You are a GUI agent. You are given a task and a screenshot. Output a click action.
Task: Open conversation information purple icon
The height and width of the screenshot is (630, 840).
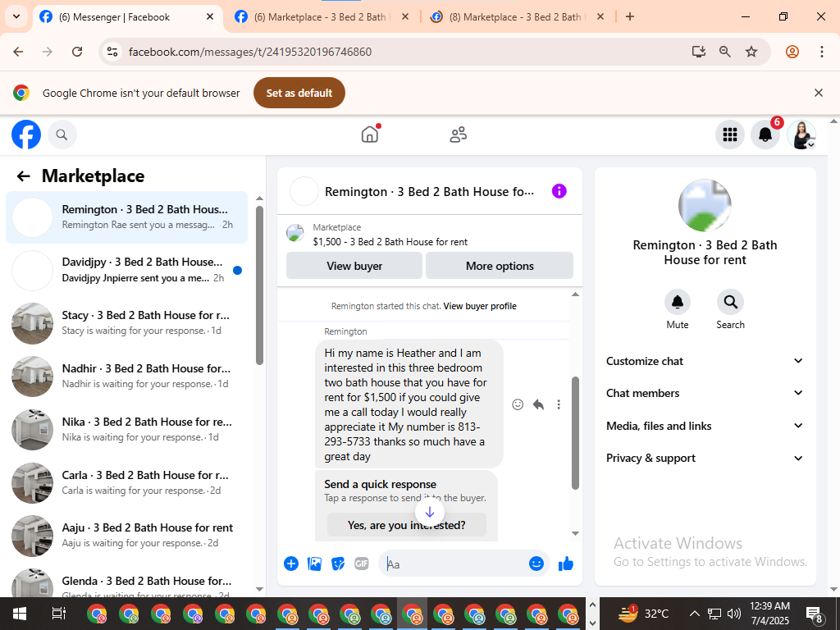coord(559,191)
